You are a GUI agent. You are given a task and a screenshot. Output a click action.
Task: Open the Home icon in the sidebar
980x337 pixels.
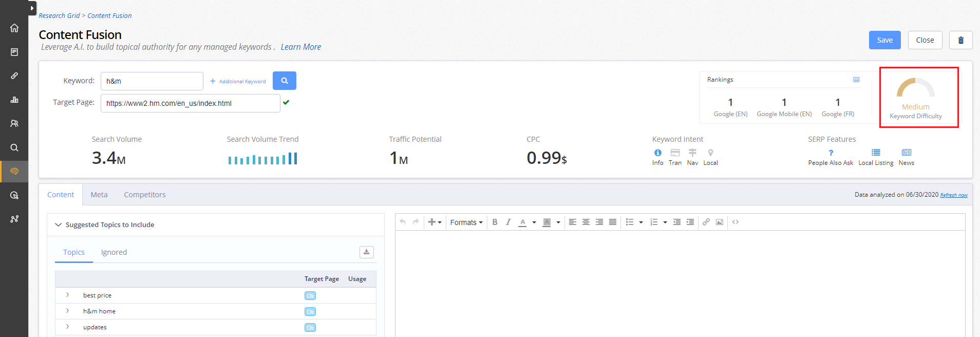click(14, 28)
